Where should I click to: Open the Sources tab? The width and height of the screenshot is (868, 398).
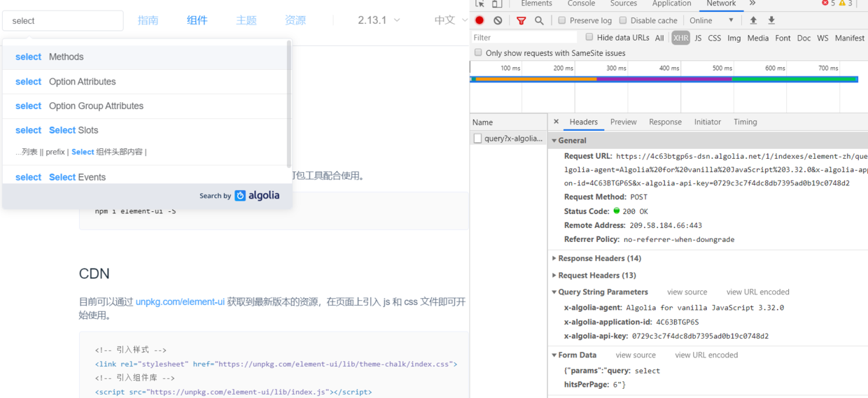(623, 3)
